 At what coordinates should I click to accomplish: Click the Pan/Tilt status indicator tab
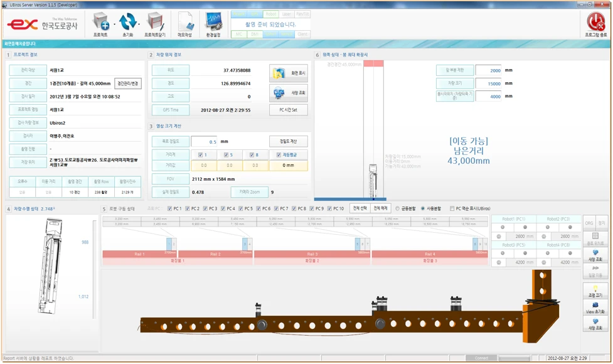(302, 14)
